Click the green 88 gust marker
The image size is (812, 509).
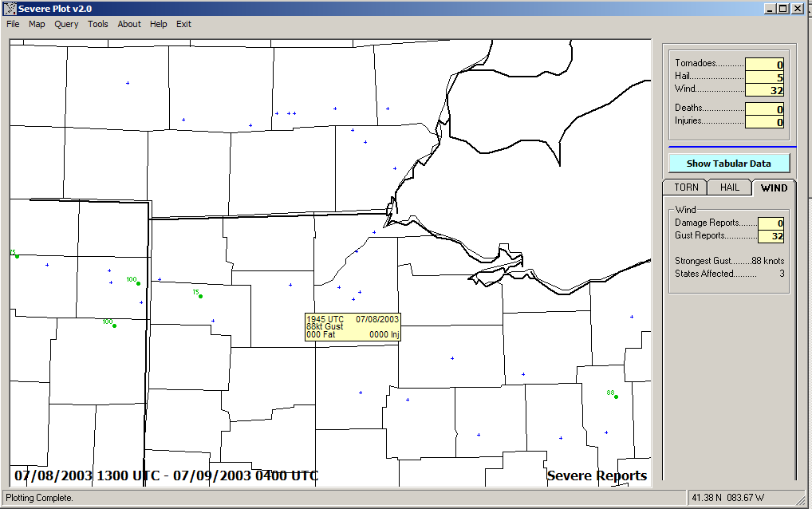(x=616, y=397)
